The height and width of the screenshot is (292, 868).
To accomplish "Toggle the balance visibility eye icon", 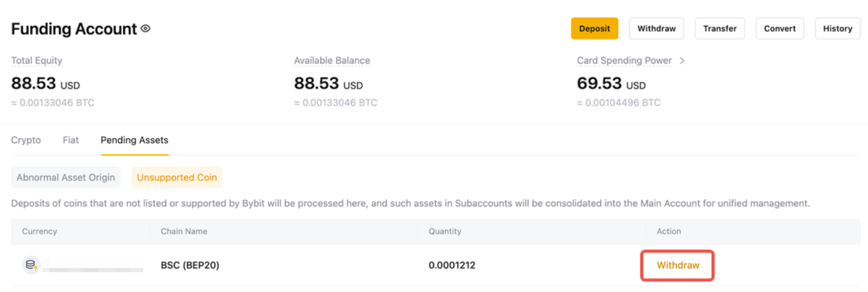I will click(146, 28).
